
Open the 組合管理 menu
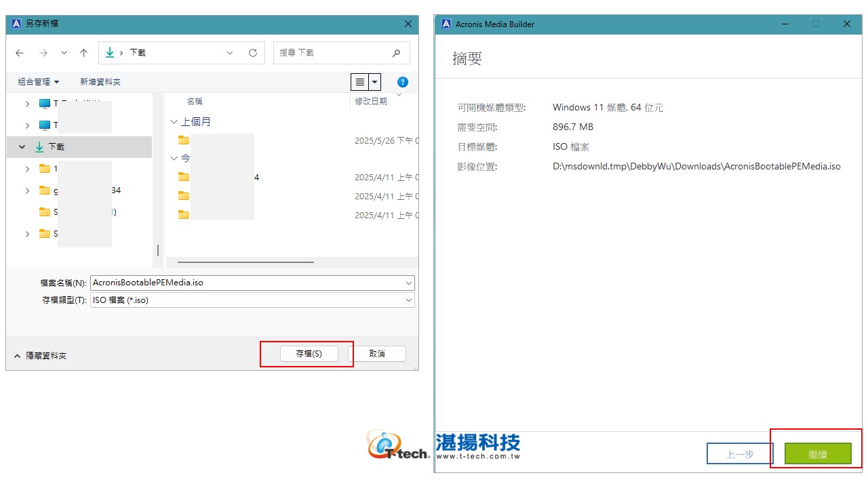tap(39, 82)
